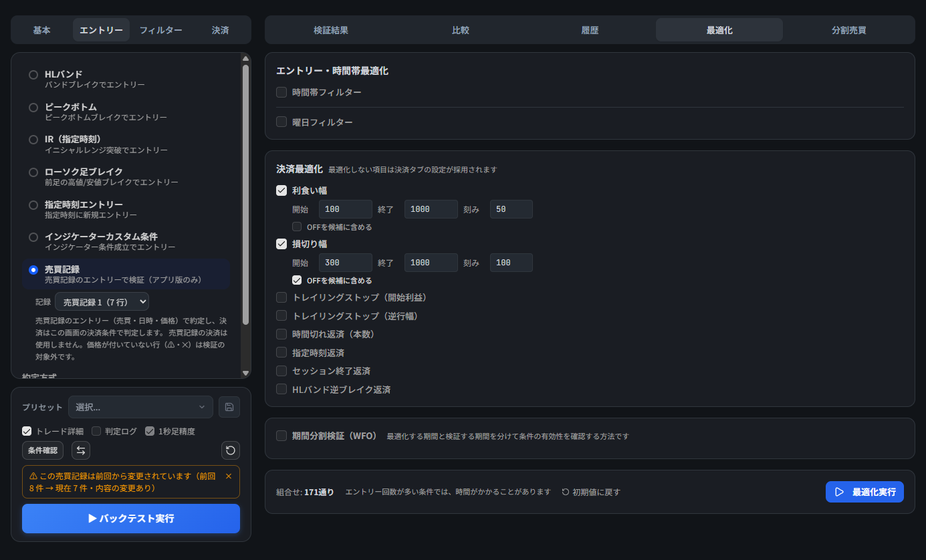Select the 売買記録 entry radio button

coord(33,270)
